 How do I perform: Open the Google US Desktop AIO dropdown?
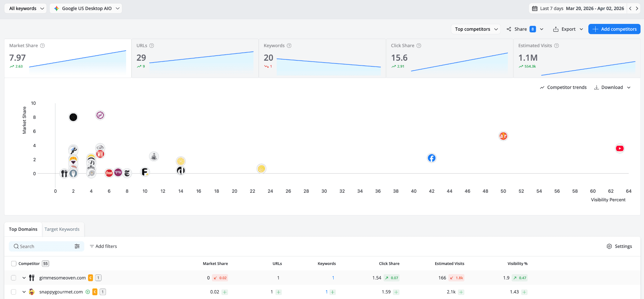(x=86, y=8)
